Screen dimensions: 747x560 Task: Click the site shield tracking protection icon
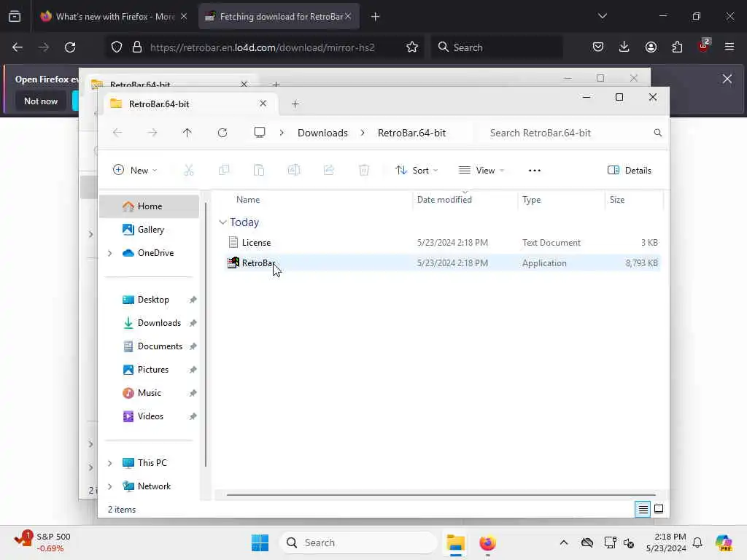(x=117, y=47)
